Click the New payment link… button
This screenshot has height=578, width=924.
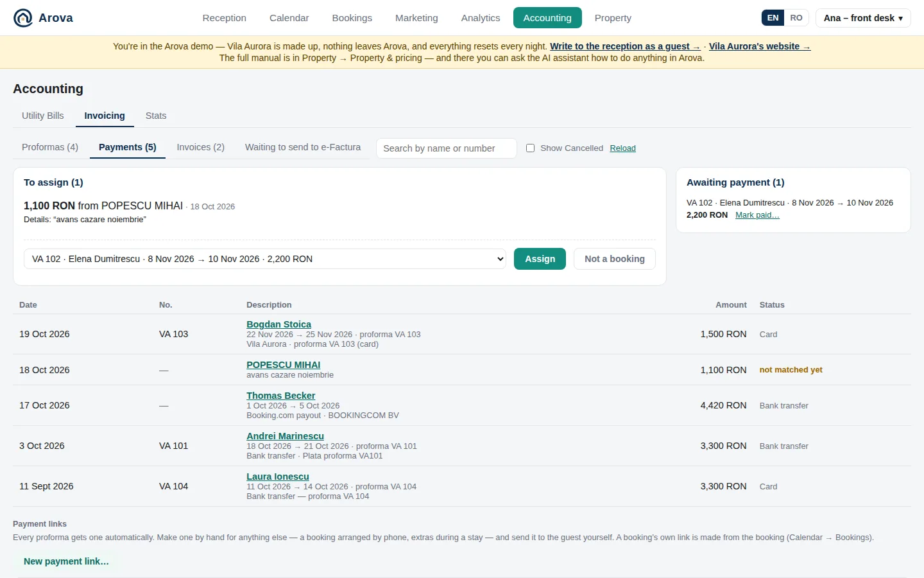click(x=66, y=561)
